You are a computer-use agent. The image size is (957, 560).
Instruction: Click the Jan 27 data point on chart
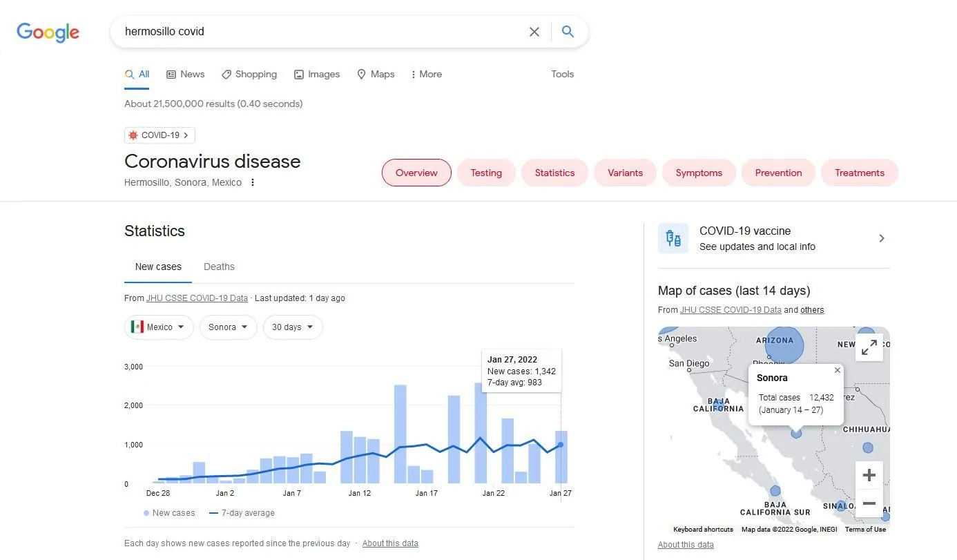pos(560,445)
